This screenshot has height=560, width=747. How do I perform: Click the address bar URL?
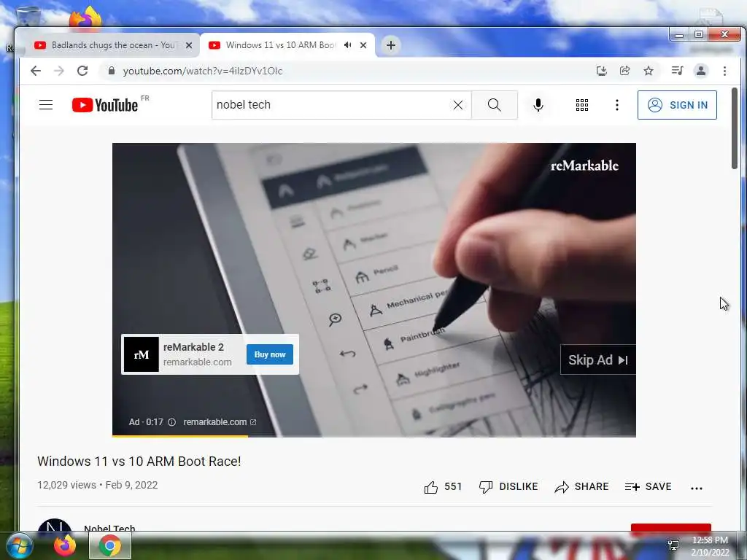[203, 71]
